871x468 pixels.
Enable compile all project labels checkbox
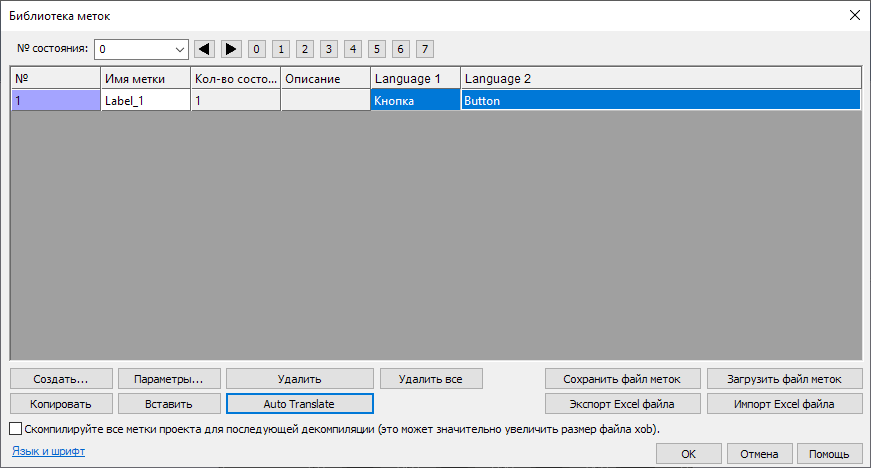(15, 429)
